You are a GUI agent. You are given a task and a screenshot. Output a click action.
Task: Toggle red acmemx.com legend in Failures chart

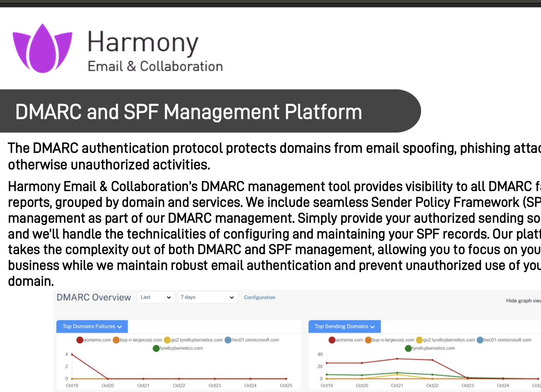(94, 340)
